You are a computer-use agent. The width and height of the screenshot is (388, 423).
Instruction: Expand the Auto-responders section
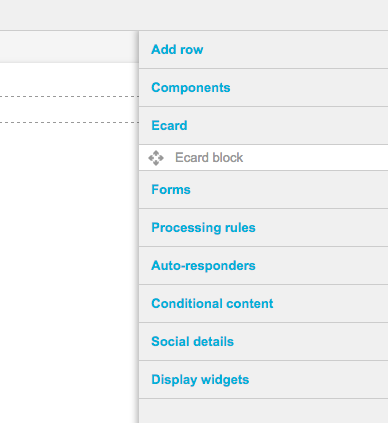[203, 266]
